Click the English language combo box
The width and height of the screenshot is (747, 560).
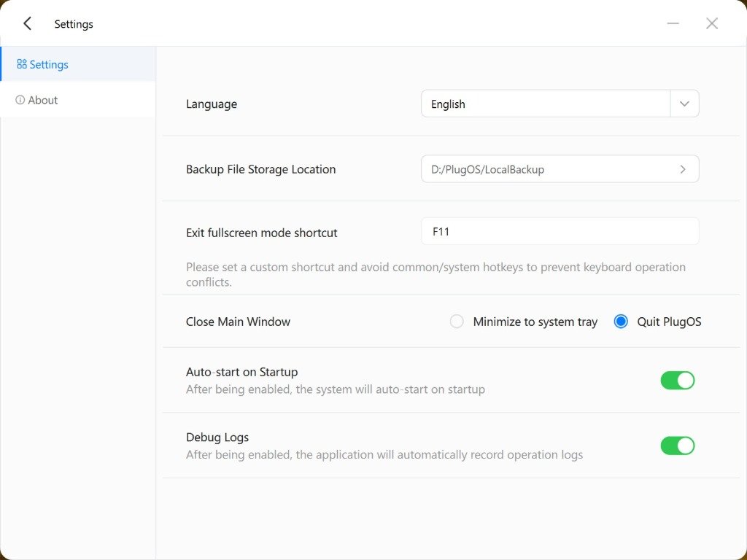click(560, 104)
